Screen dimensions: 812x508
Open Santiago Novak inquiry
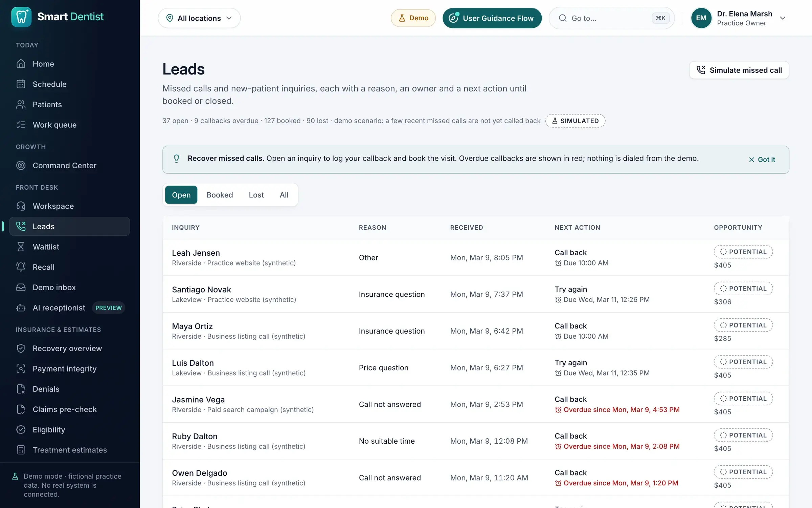[476, 294]
